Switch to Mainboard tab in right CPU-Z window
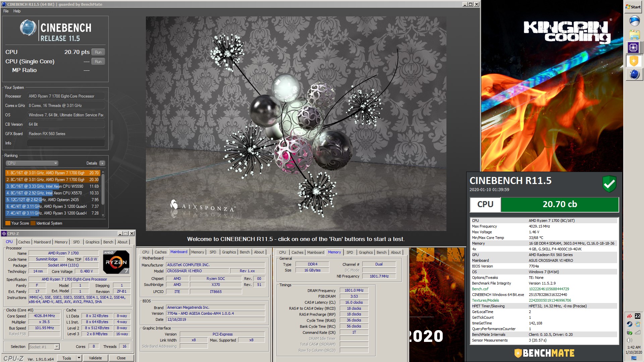The width and height of the screenshot is (644, 362). click(316, 252)
